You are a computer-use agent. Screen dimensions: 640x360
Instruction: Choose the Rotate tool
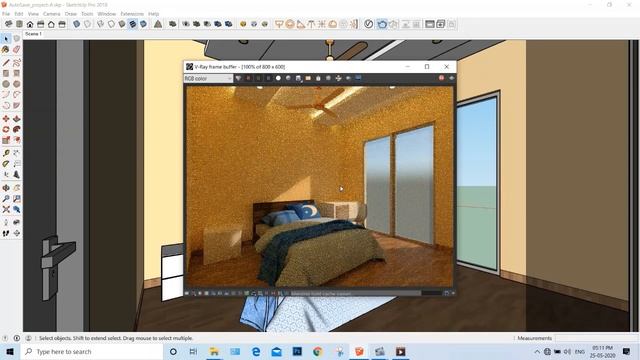(6, 129)
